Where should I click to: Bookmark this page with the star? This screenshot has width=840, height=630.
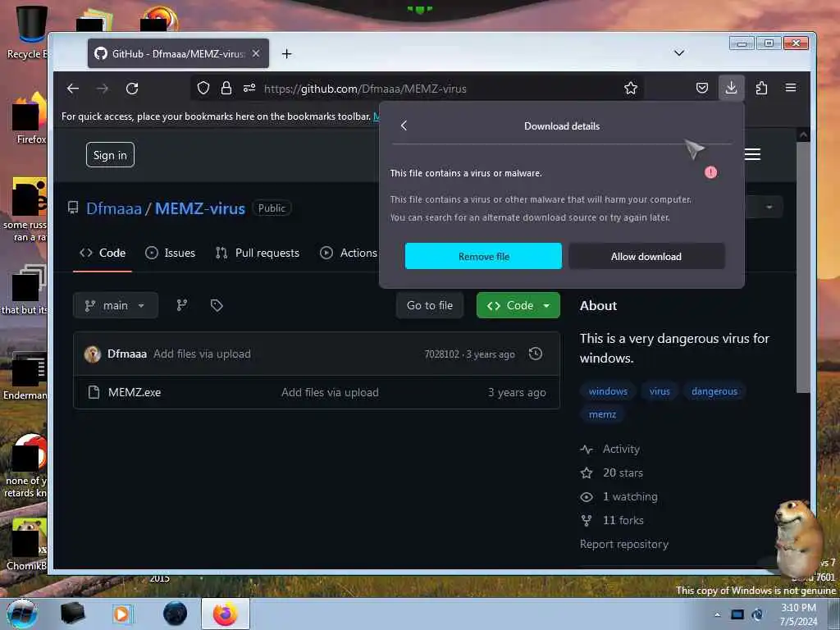click(631, 89)
